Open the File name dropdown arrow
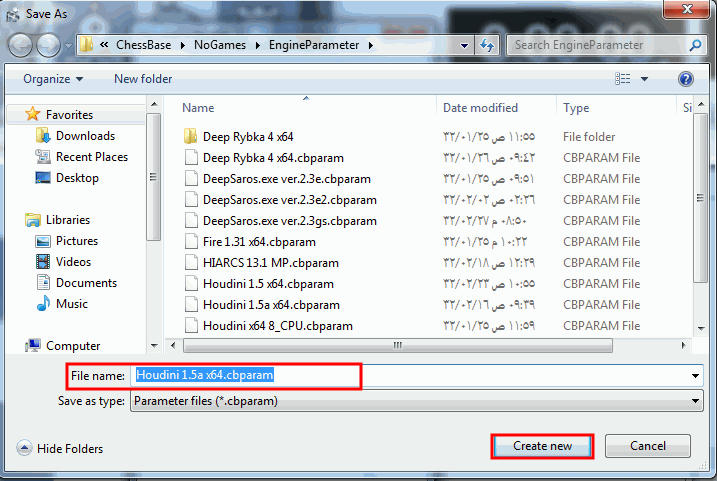The height and width of the screenshot is (481, 717). (x=696, y=376)
